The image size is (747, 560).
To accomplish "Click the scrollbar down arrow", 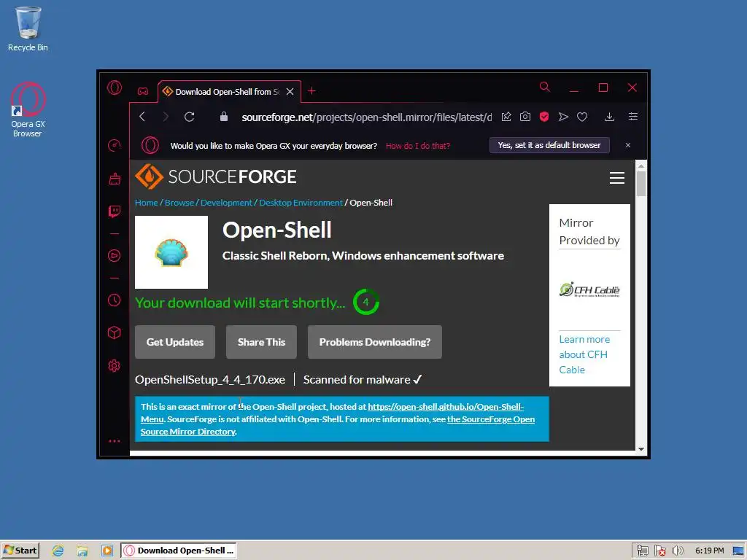I will point(641,448).
